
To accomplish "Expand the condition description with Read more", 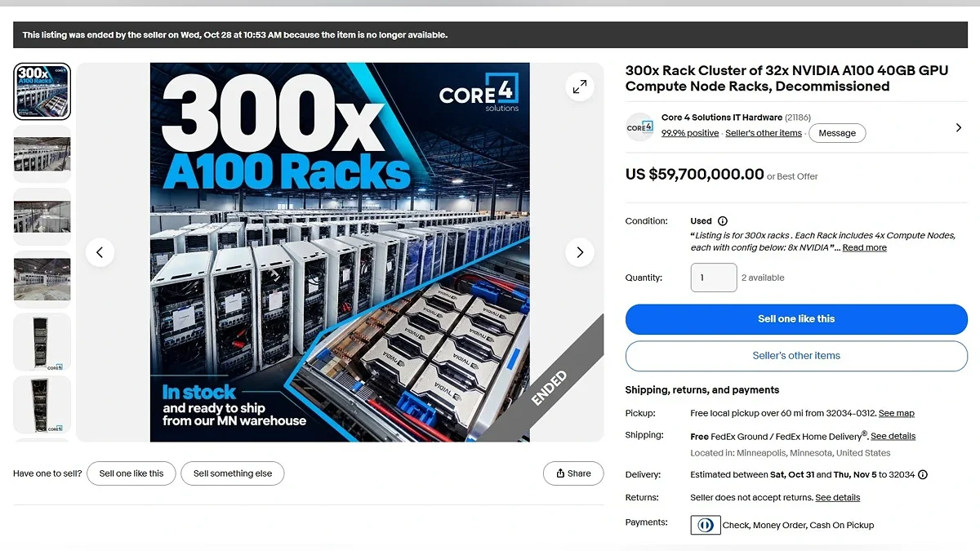I will pos(864,247).
